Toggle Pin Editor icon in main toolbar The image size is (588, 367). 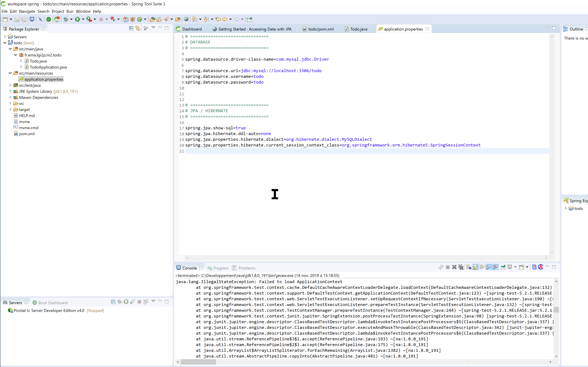pos(249,19)
